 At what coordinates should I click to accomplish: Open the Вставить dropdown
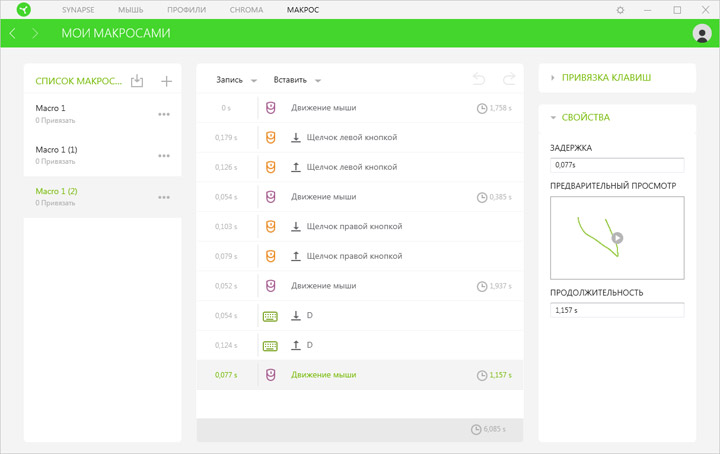pyautogui.click(x=297, y=80)
